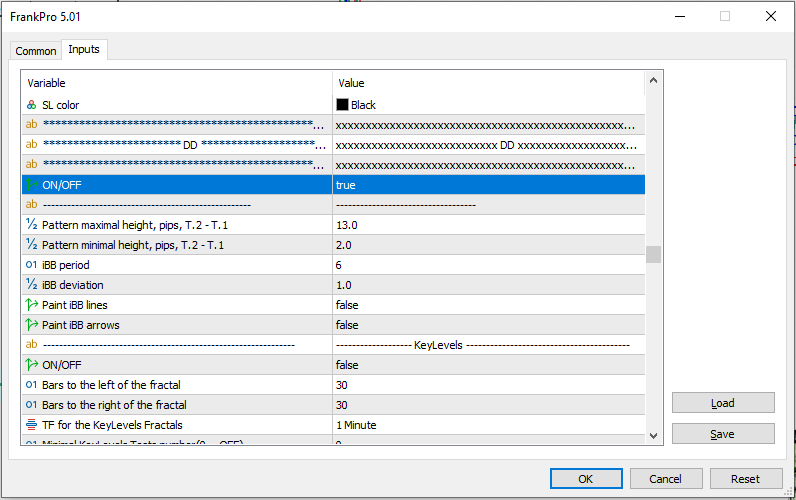
Task: Toggle the KeyLevels ON/OFF false value
Action: pyautogui.click(x=488, y=365)
